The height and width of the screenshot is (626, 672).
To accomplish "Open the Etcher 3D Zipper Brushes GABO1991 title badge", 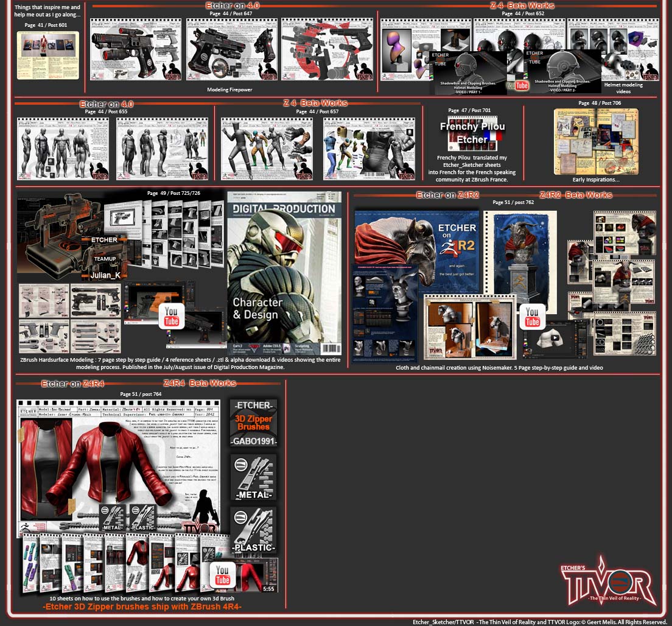I will coord(253,423).
